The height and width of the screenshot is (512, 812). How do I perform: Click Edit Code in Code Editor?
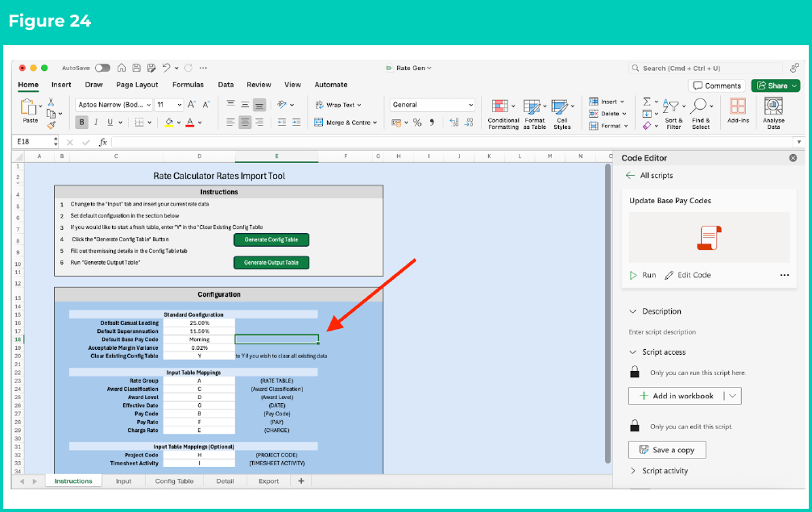tap(688, 275)
